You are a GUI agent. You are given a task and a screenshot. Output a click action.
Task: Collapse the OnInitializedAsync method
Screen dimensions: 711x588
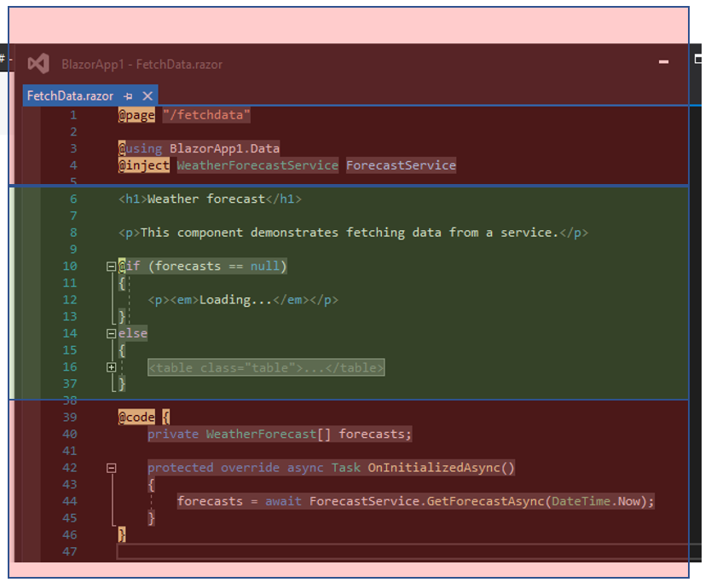(x=111, y=468)
